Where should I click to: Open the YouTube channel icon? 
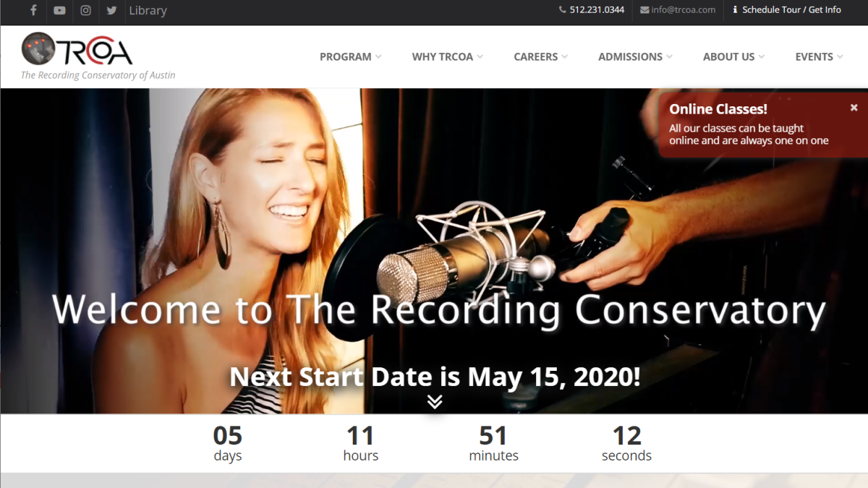click(59, 10)
